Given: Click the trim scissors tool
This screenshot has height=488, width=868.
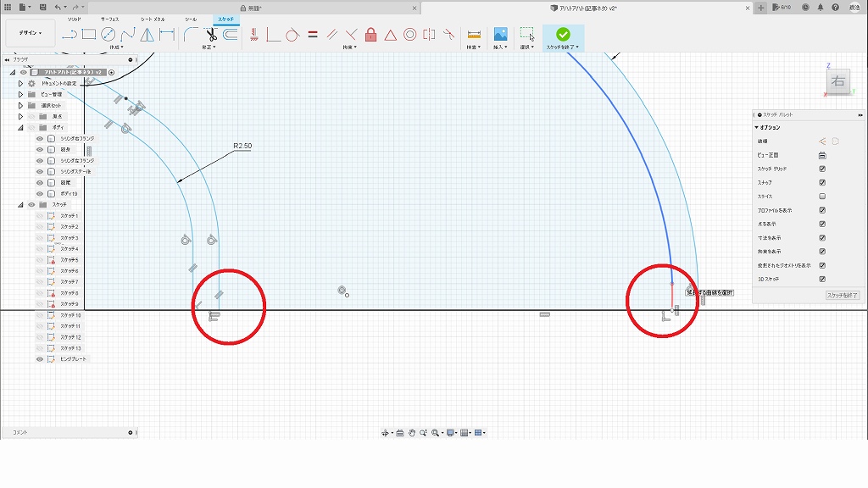Looking at the screenshot, I should click(210, 35).
